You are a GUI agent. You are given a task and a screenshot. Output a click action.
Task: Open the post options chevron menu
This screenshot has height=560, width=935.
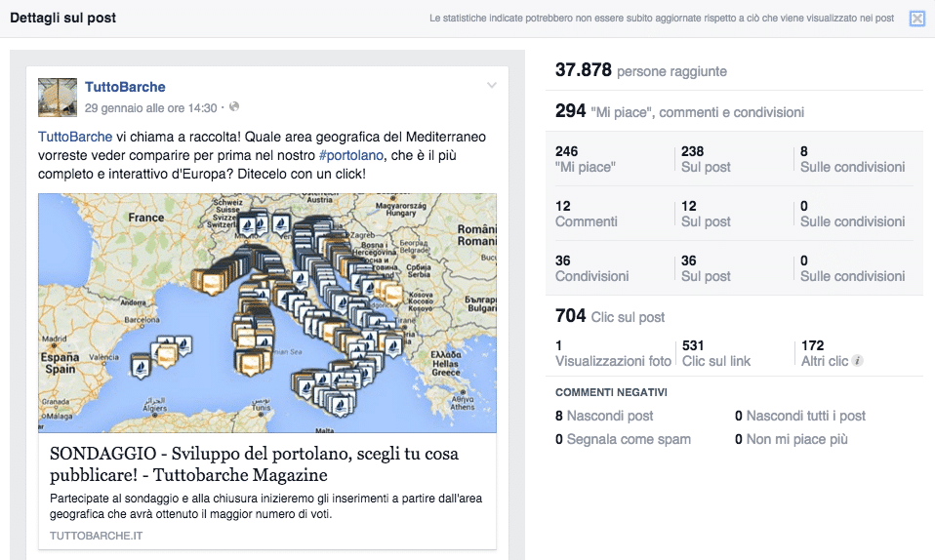(x=491, y=85)
